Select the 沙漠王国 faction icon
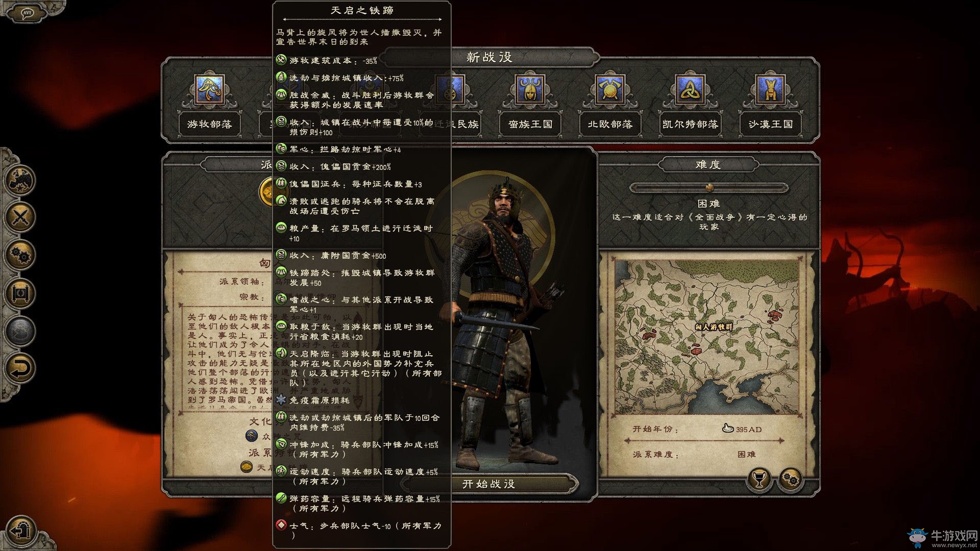Screen dimensions: 980x551 point(770,90)
